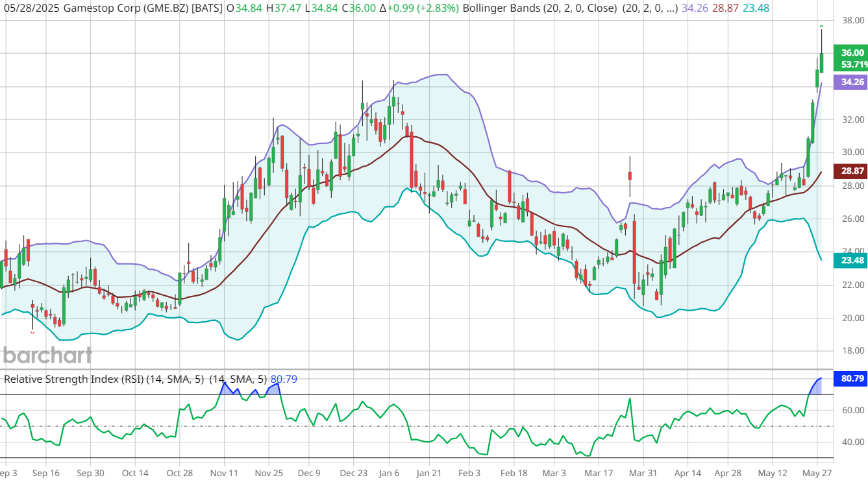Image resolution: width=868 pixels, height=482 pixels.
Task: Click the date 05/28/2025 in the chart header
Action: pyautogui.click(x=31, y=8)
